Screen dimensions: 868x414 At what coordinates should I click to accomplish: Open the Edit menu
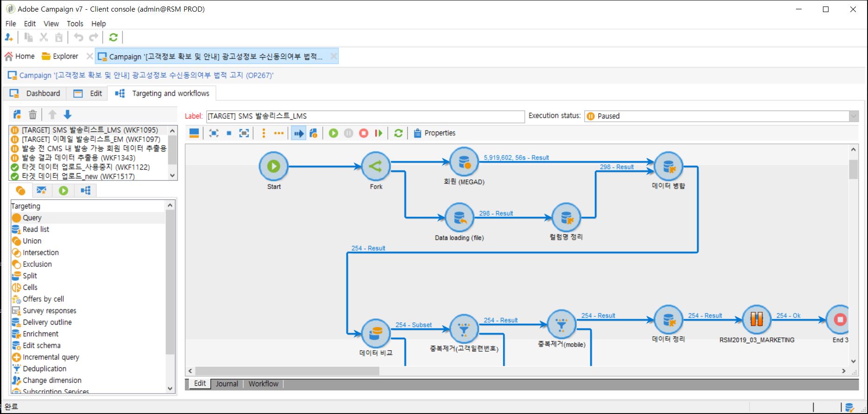pos(30,24)
